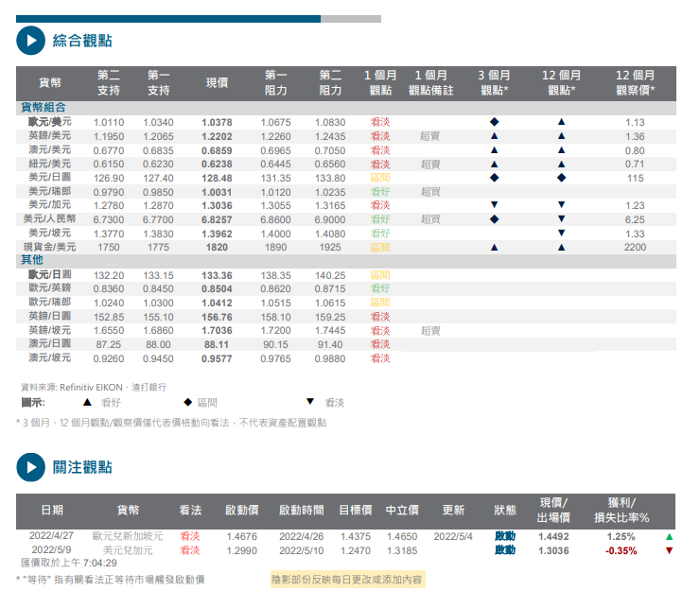Click 美元/加元 row's 3-month down triangle
Image resolution: width=700 pixels, height=608 pixels.
point(494,205)
